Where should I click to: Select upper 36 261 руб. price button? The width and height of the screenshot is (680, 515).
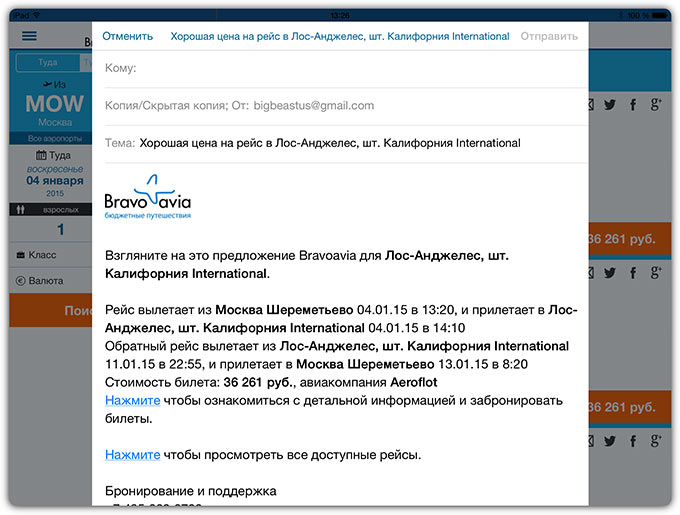630,239
